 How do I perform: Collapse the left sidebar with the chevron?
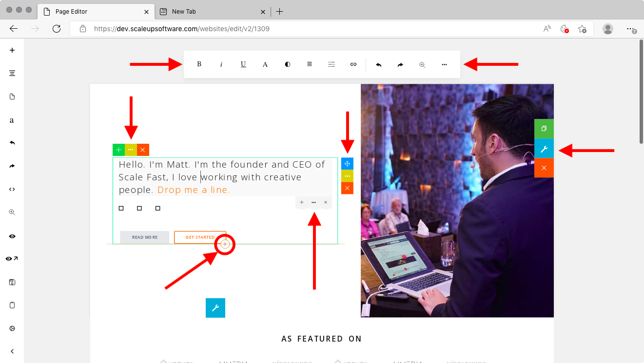pos(12,351)
